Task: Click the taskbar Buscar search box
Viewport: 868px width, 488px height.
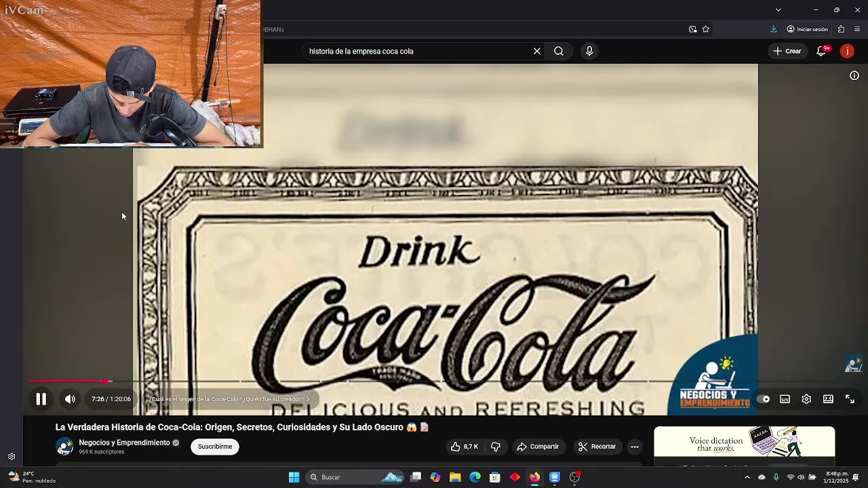Action: (356, 477)
